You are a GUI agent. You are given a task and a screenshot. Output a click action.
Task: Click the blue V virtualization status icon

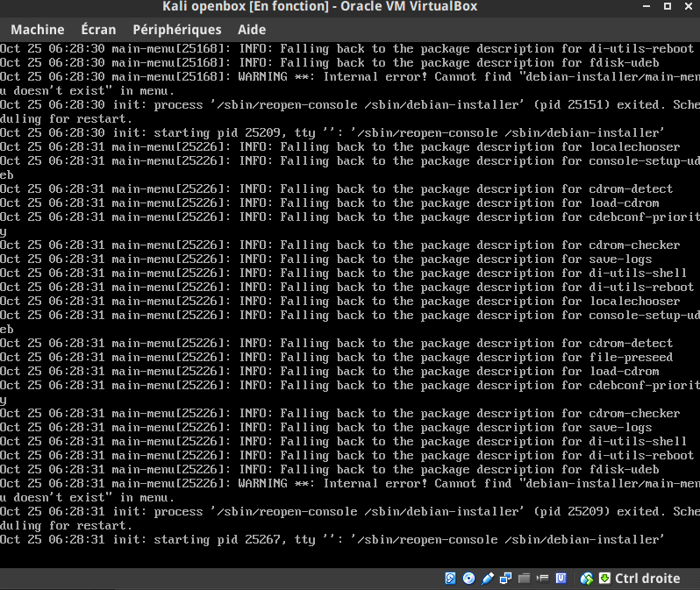[x=561, y=579]
